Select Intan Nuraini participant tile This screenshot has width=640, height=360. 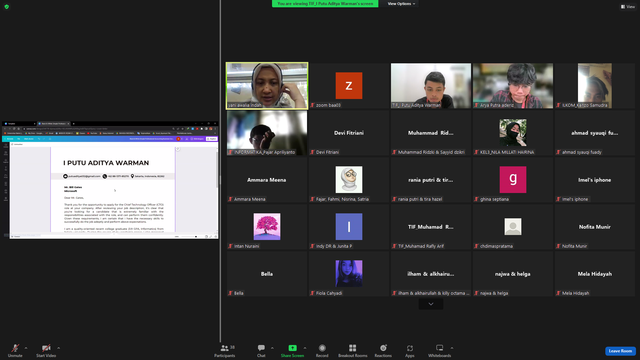pyautogui.click(x=267, y=227)
